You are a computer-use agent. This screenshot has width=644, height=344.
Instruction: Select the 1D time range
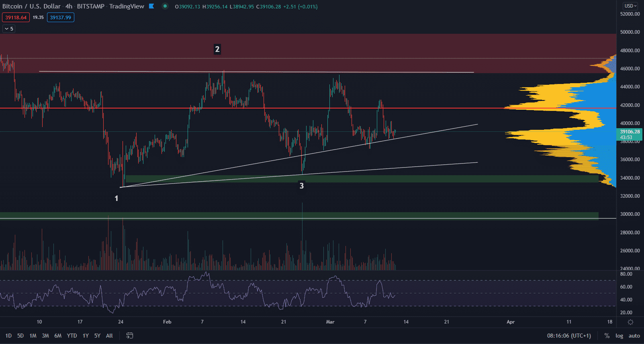(x=8, y=336)
